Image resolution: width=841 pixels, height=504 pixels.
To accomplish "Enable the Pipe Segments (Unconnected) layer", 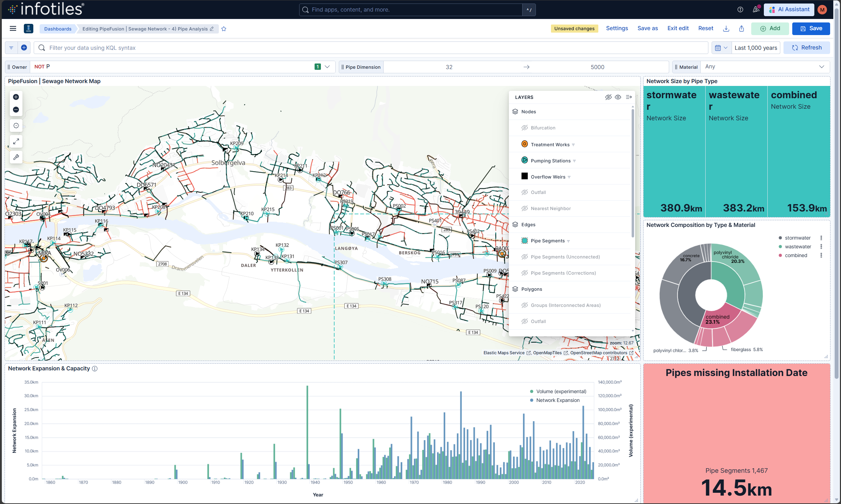I will coord(525,256).
